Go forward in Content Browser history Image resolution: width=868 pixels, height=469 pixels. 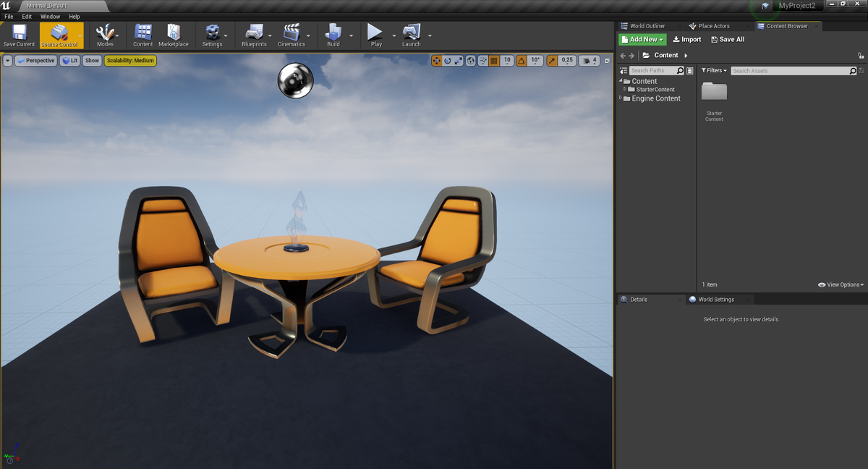click(633, 55)
